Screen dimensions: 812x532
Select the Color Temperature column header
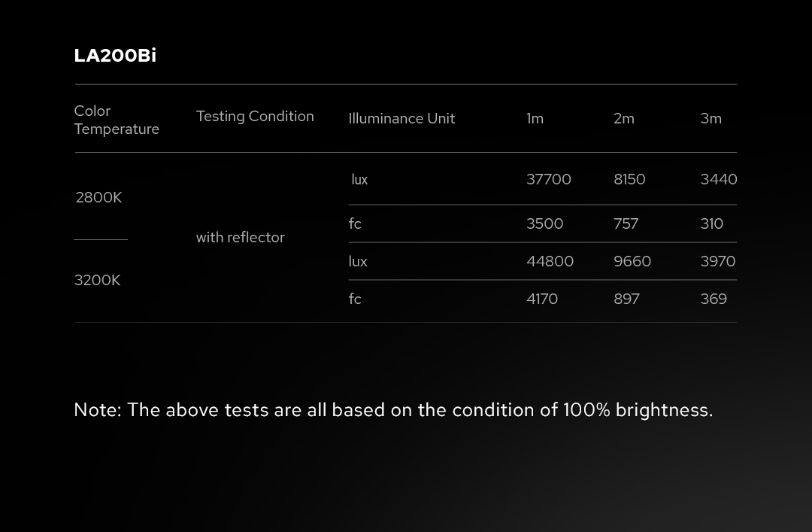pos(117,120)
